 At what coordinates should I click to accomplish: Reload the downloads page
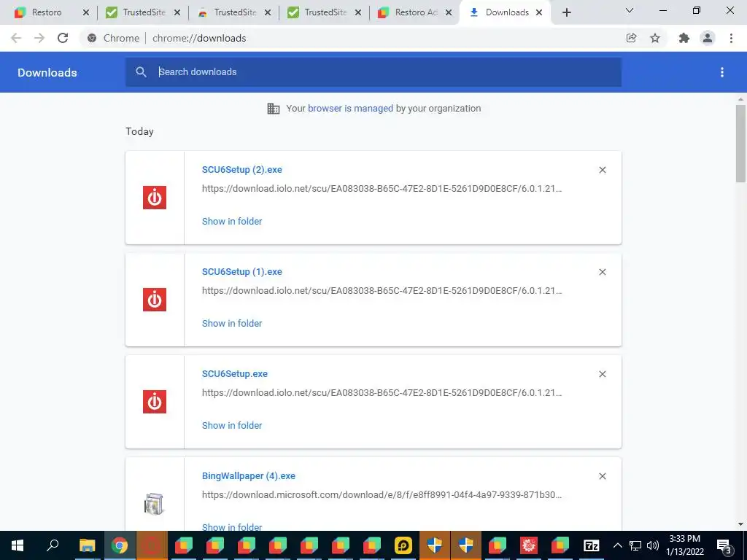(63, 38)
